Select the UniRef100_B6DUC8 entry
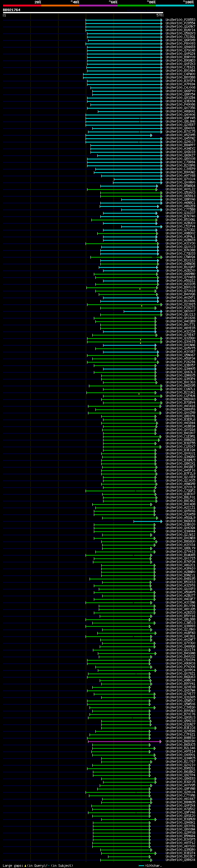This screenshot has width=197, height=868. [180, 521]
